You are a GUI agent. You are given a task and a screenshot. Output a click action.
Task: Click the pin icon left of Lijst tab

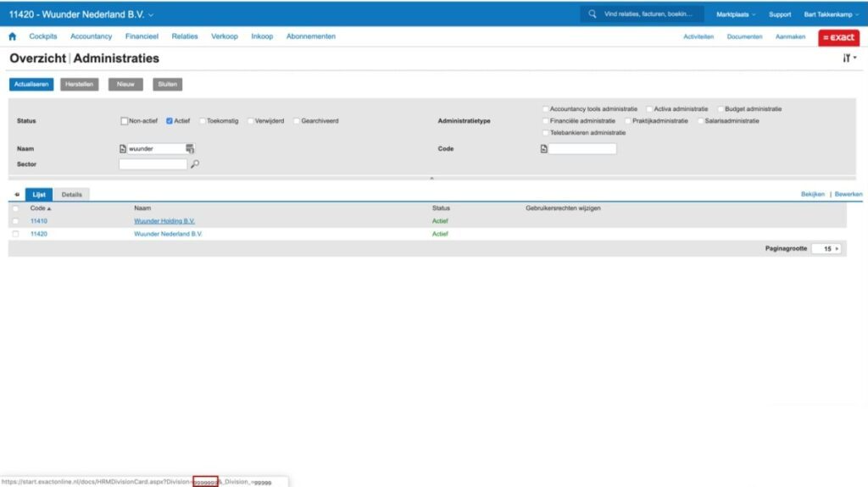pyautogui.click(x=17, y=195)
